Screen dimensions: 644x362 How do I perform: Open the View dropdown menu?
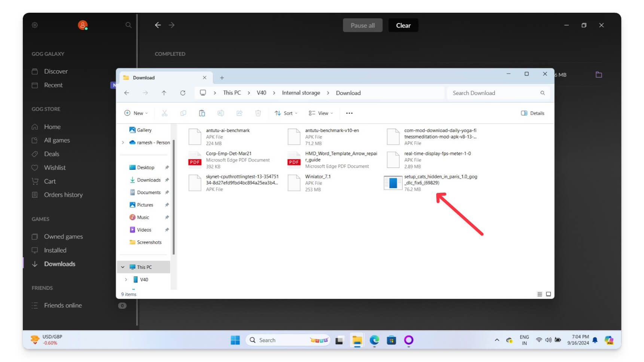tap(321, 113)
